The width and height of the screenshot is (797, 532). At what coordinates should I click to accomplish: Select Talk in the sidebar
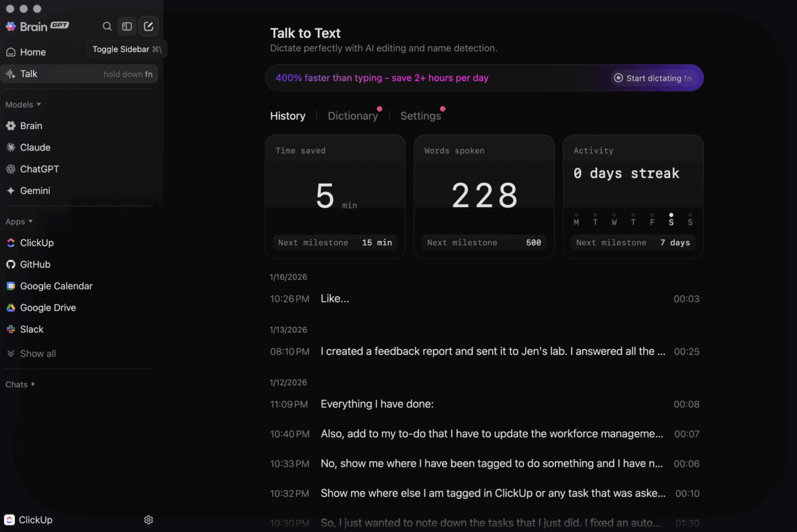pyautogui.click(x=79, y=74)
